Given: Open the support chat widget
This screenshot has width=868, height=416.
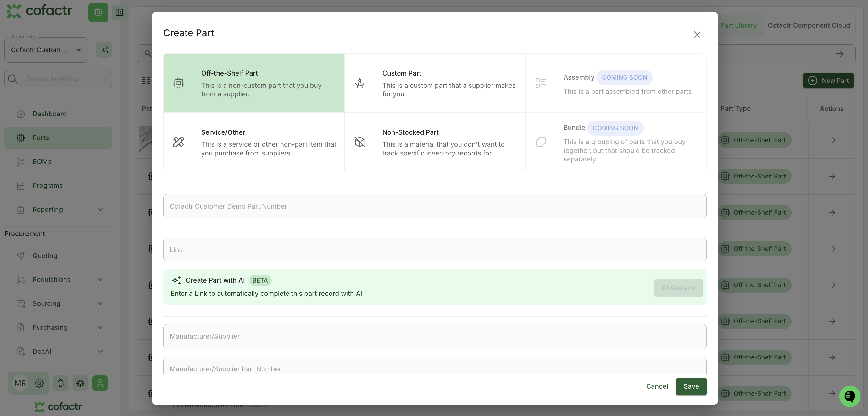Looking at the screenshot, I should 849,396.
